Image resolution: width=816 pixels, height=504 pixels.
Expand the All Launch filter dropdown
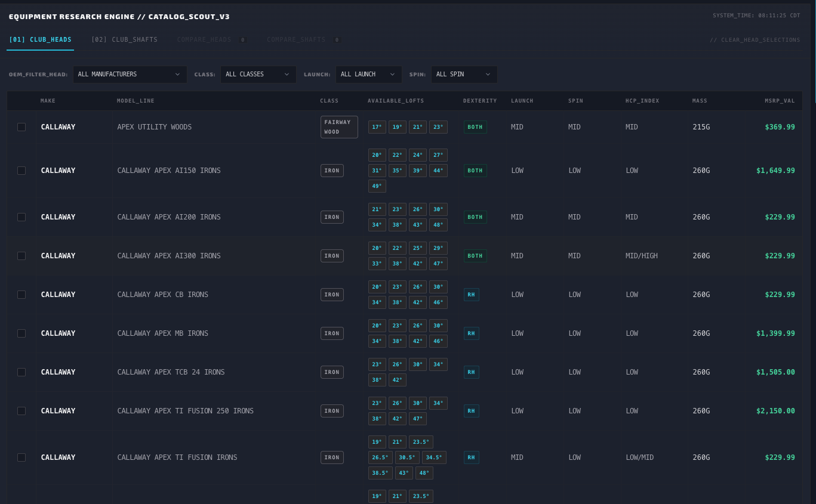[x=368, y=75]
